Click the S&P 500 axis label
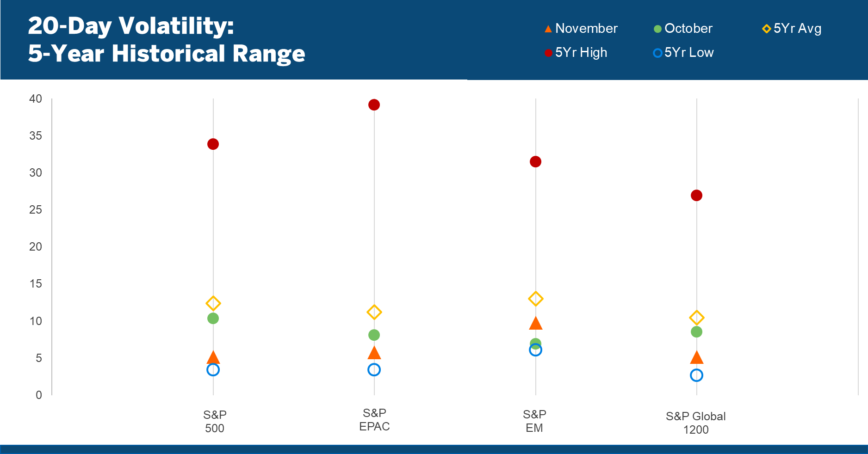 click(215, 421)
